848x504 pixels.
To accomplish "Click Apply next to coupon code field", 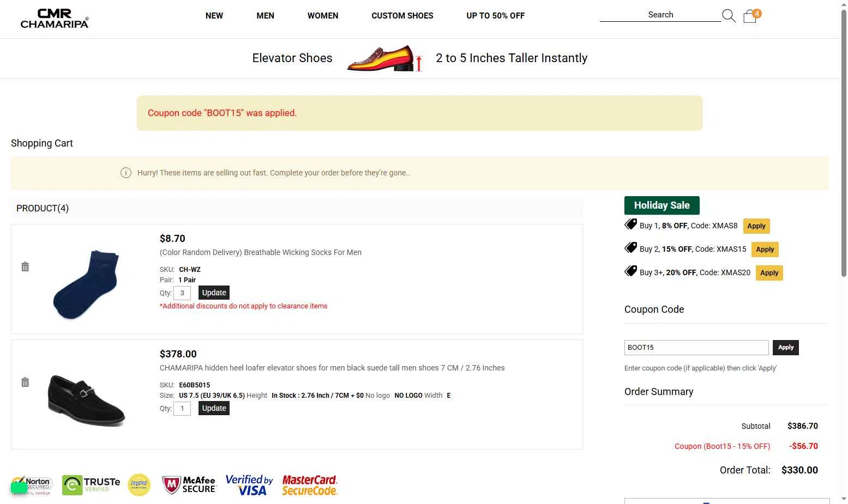I will pyautogui.click(x=786, y=348).
